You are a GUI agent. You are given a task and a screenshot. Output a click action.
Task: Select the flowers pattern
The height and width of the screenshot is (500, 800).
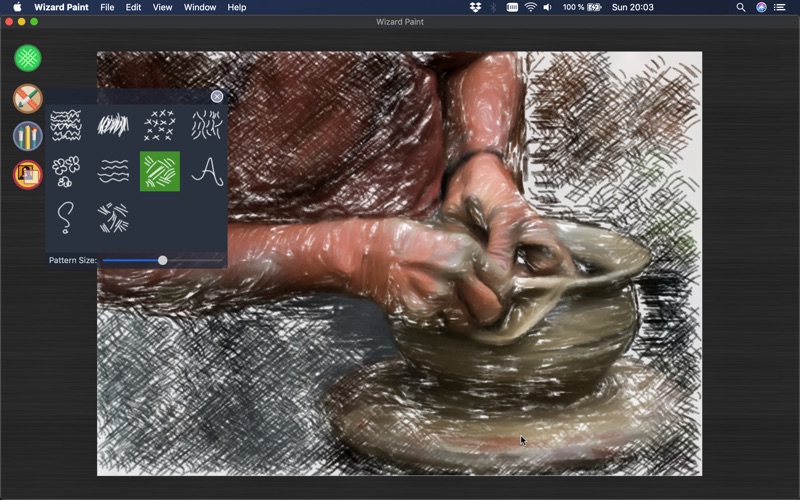[66, 171]
